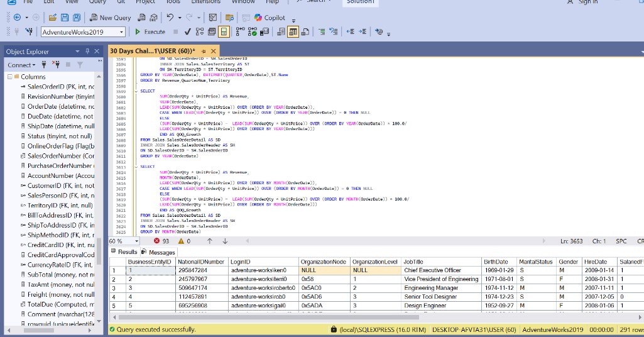Click the BusinessEntityID column header
The height and width of the screenshot is (337, 644).
click(x=150, y=262)
